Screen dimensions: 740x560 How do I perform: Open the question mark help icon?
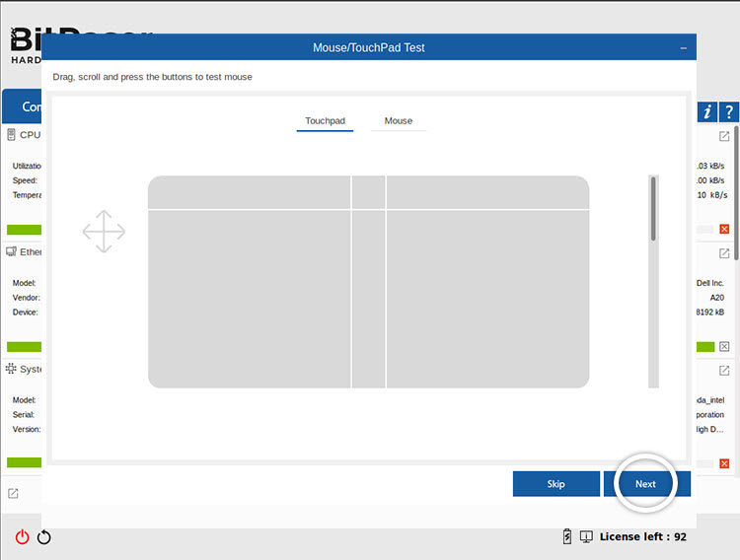pos(728,111)
